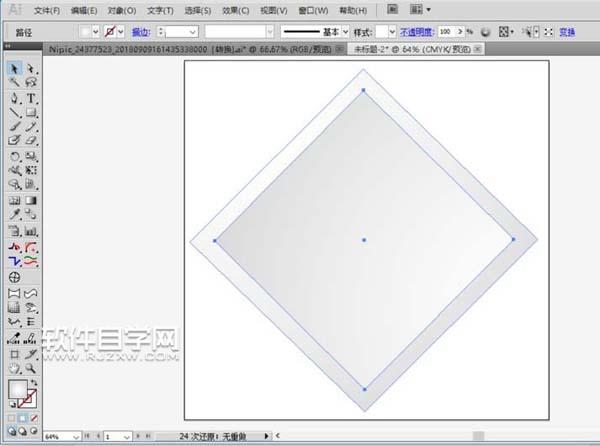
Task: Swap fill and stroke arrows icon
Action: point(34,383)
